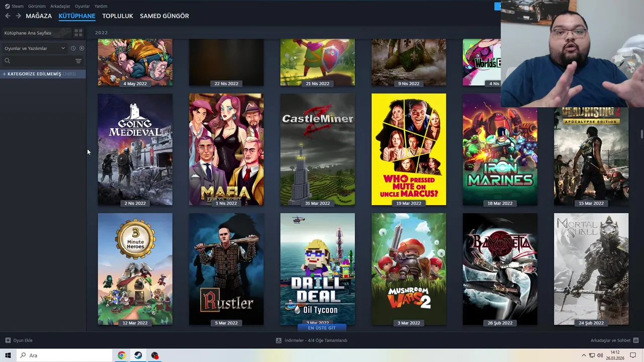Go back with the left arrow
Viewport: 644px width, 362px height.
coord(8,16)
